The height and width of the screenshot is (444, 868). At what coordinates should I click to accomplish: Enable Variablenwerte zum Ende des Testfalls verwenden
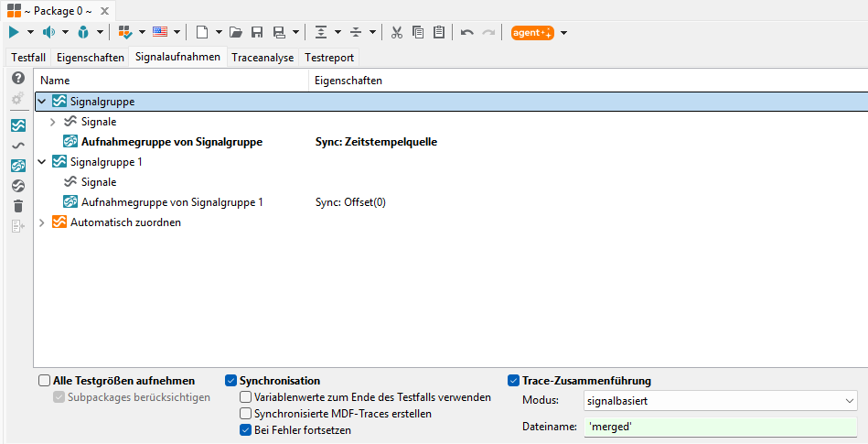[x=245, y=397]
